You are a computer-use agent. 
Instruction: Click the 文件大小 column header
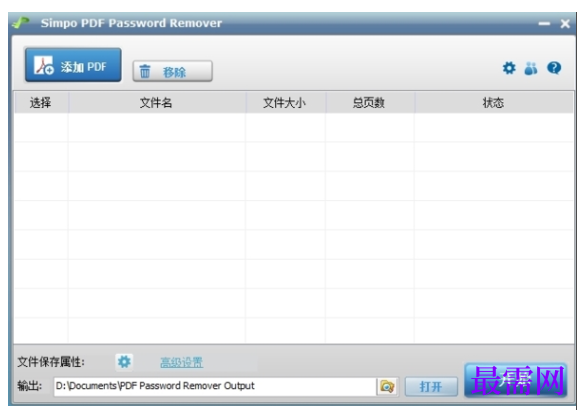pyautogui.click(x=285, y=102)
